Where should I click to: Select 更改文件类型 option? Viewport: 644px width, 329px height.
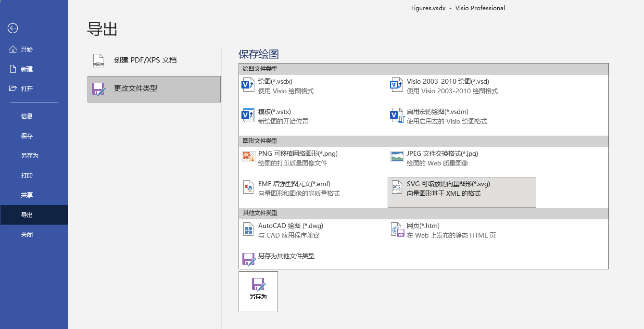coord(154,89)
